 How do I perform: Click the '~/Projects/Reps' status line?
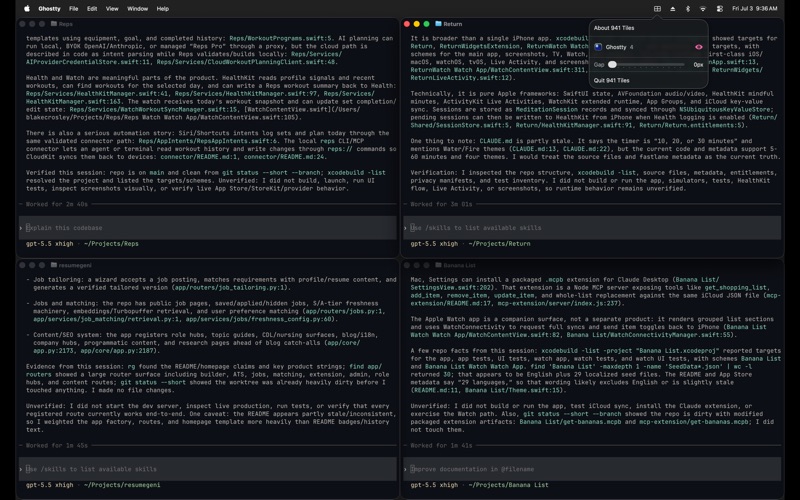click(111, 244)
